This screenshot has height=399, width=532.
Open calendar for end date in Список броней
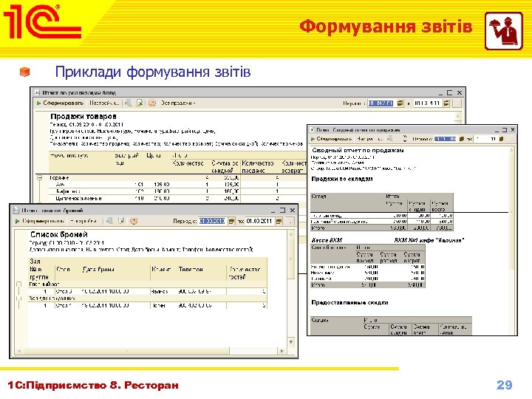[x=279, y=221]
